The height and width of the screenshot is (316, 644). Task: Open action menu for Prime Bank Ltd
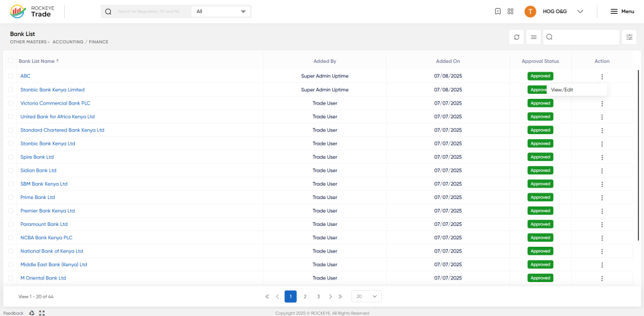(602, 198)
